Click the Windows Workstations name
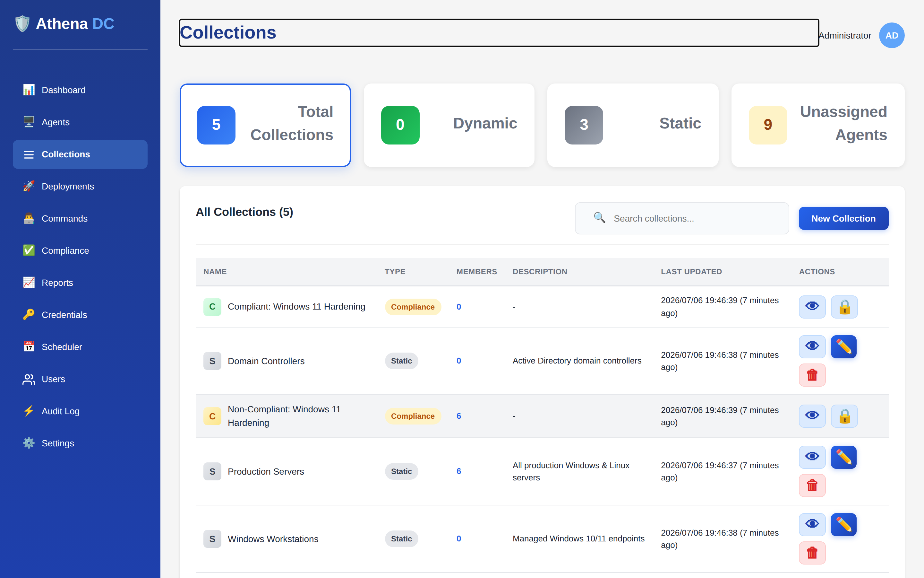This screenshot has width=924, height=578. pyautogui.click(x=273, y=539)
